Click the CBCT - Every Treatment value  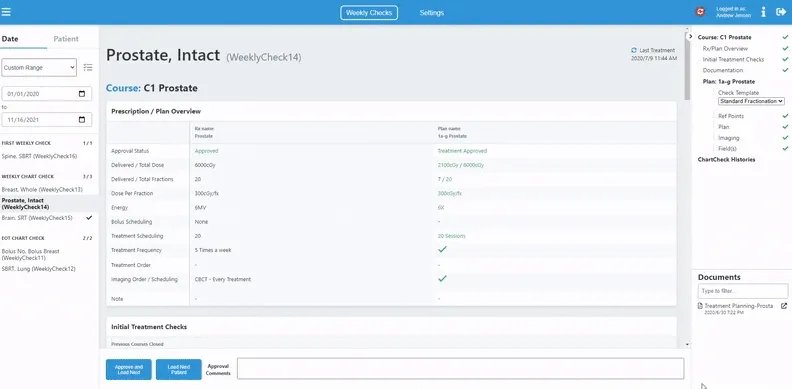pos(223,279)
